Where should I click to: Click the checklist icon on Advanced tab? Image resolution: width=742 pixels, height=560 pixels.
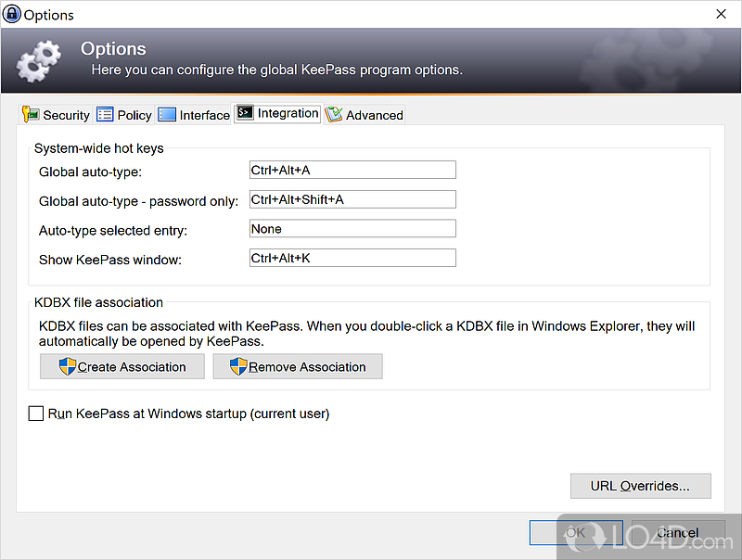click(x=334, y=114)
